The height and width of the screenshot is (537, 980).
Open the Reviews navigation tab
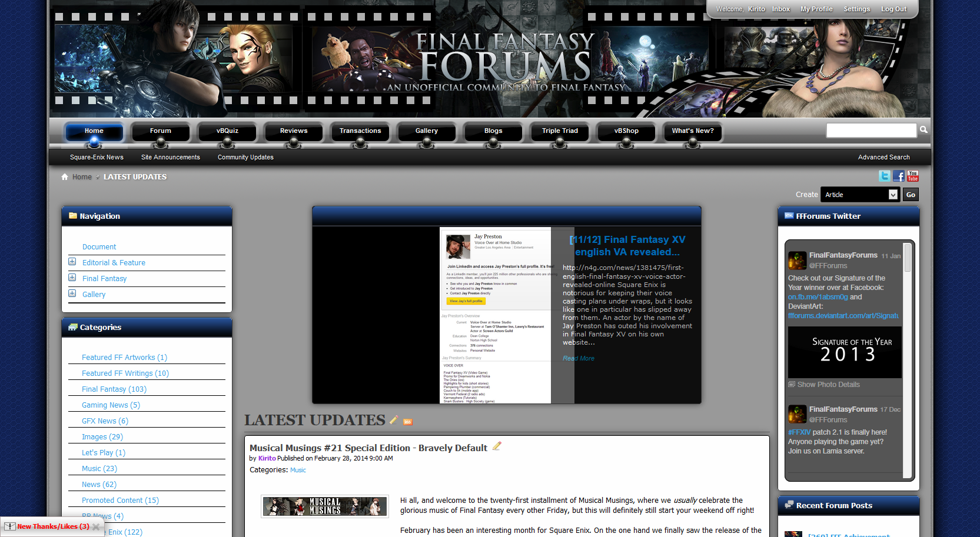tap(294, 131)
